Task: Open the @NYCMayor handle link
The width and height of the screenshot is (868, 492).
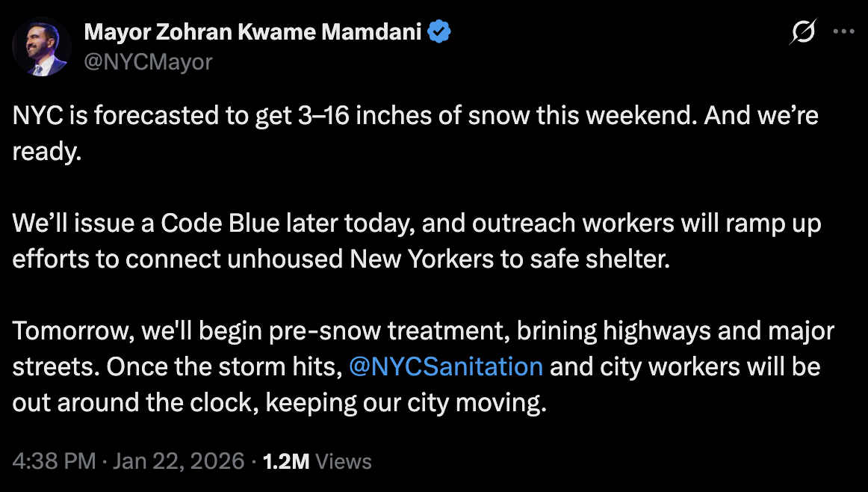Action: pyautogui.click(x=148, y=61)
